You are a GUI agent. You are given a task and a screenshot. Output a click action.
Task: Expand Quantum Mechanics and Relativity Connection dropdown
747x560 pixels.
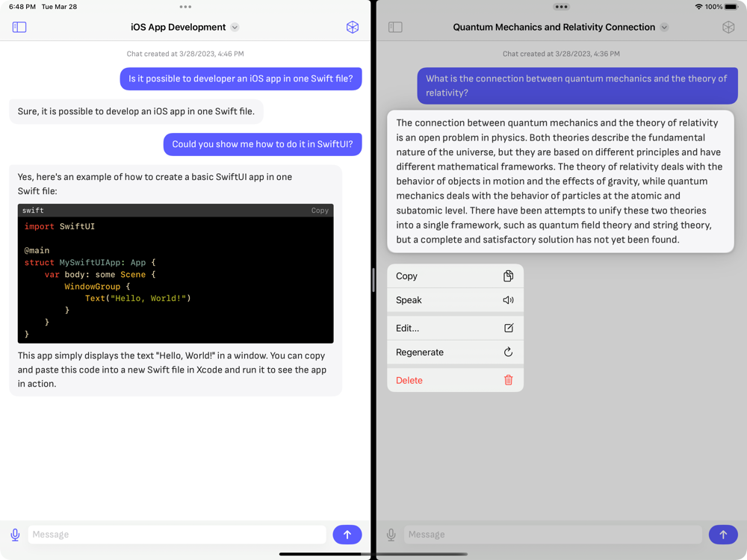pos(664,27)
